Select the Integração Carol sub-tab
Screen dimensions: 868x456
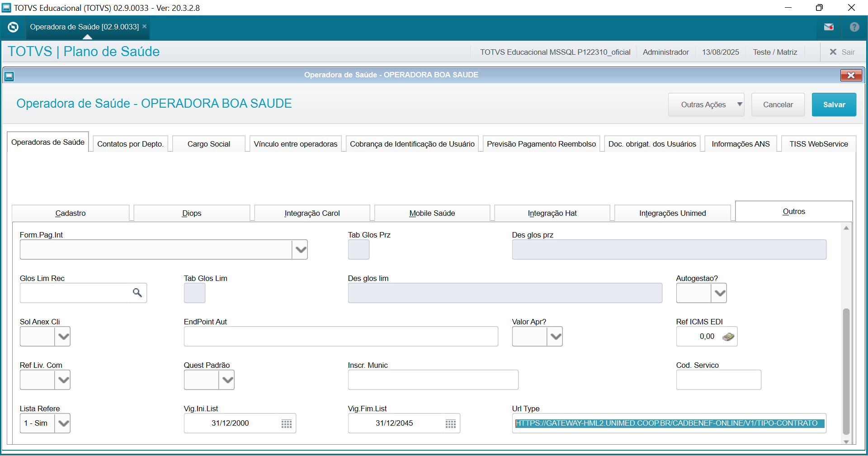coord(312,213)
